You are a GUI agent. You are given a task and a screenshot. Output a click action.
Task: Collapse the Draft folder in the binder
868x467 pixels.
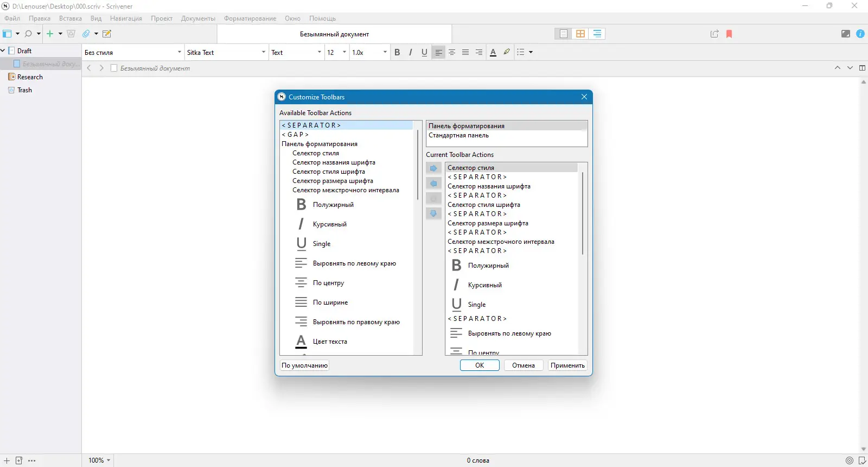pos(3,51)
